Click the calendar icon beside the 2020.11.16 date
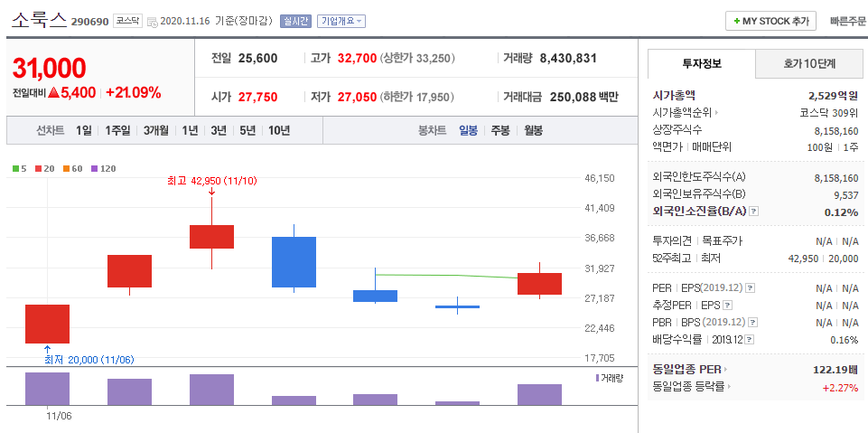This screenshot has width=868, height=433. 153,22
